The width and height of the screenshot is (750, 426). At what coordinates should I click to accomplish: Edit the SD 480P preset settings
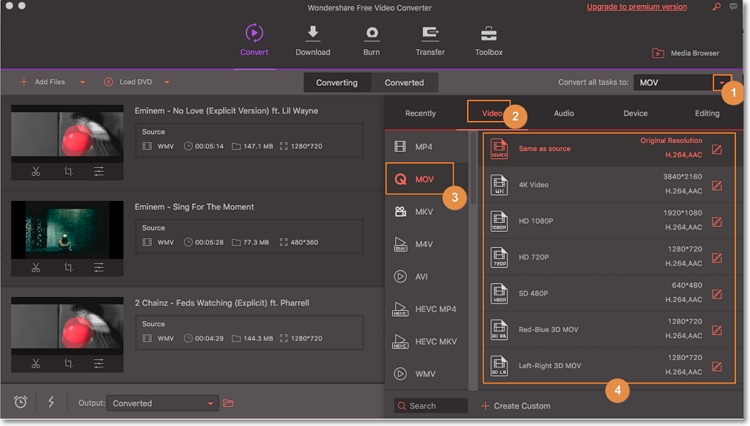[x=717, y=294]
